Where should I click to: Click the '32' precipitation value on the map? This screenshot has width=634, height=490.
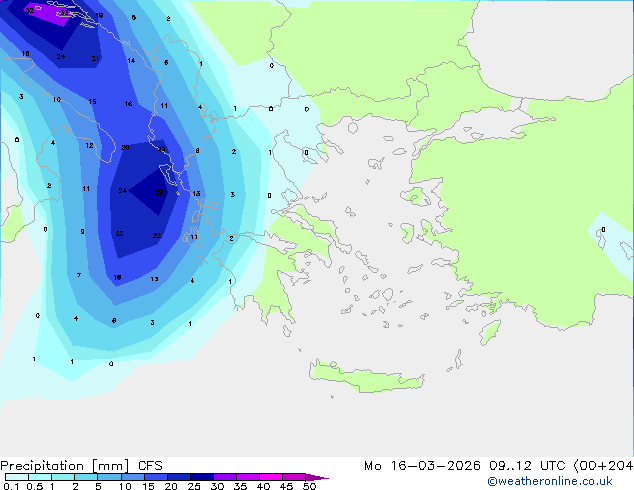pyautogui.click(x=30, y=11)
